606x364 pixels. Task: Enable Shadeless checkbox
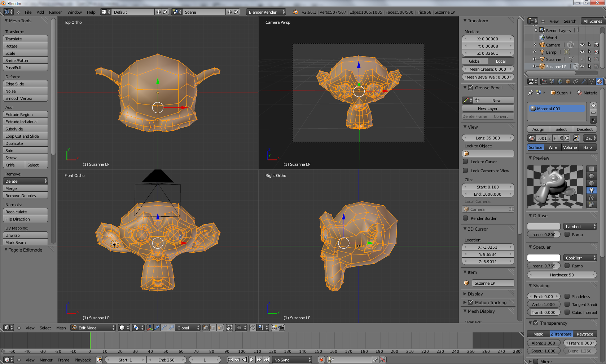[567, 297]
